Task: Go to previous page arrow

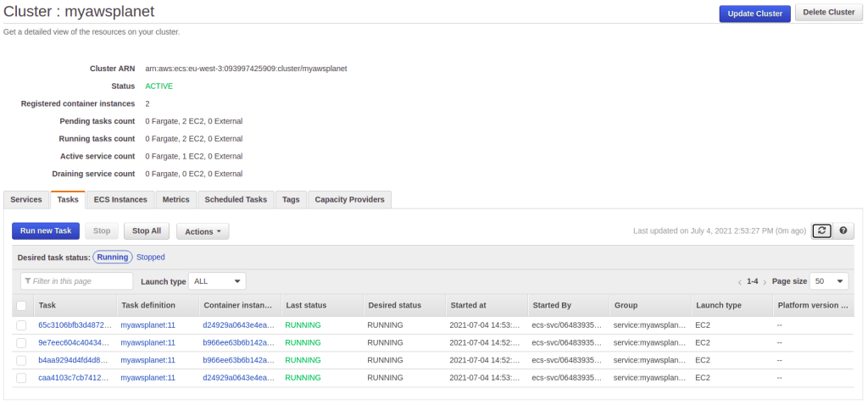Action: (x=740, y=281)
